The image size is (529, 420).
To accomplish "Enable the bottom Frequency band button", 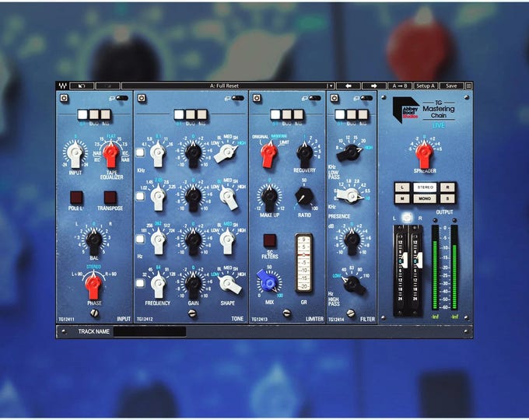I will (140, 283).
